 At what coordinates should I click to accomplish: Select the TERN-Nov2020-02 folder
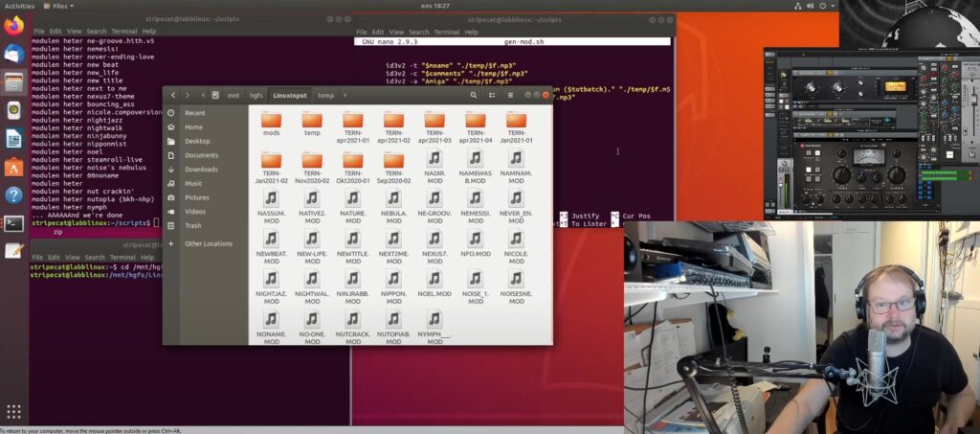coord(312,169)
